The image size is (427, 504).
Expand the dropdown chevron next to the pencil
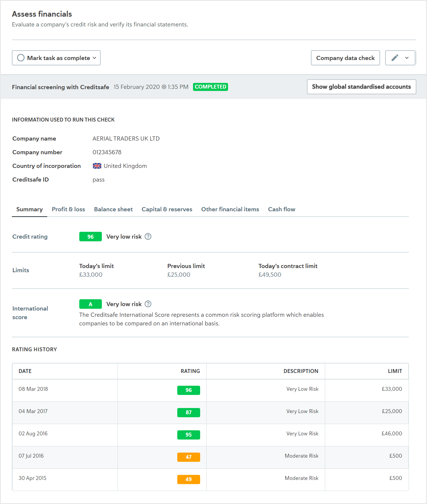(x=407, y=58)
